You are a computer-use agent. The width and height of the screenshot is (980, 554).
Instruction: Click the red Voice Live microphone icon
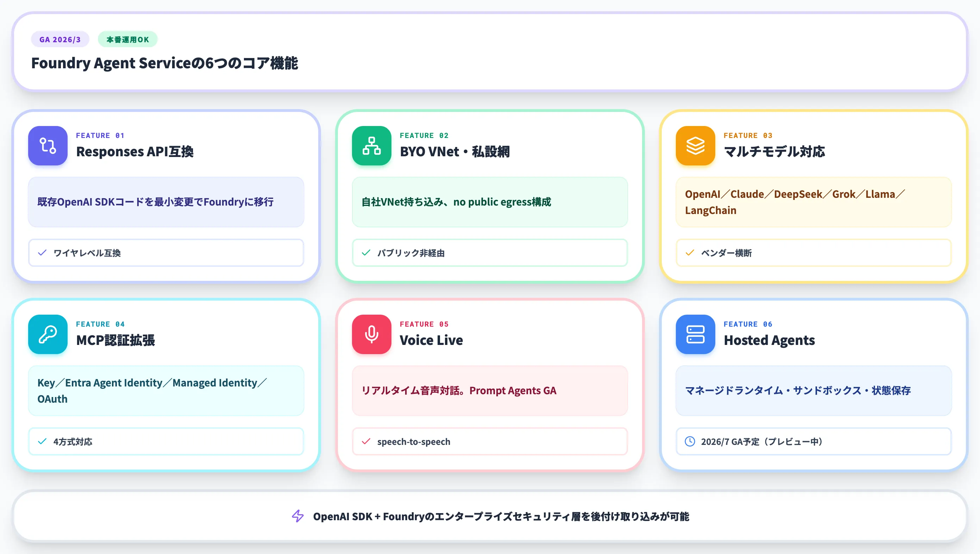coord(371,334)
